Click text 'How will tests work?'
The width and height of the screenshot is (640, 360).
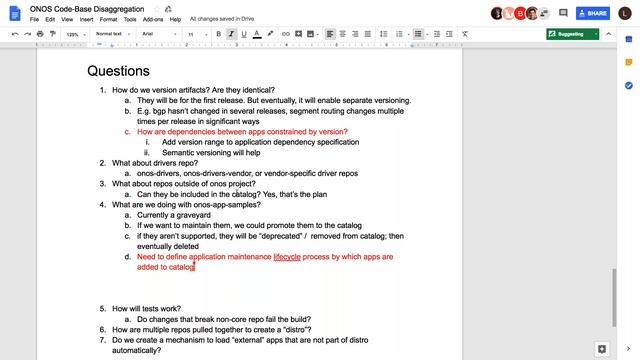click(147, 309)
